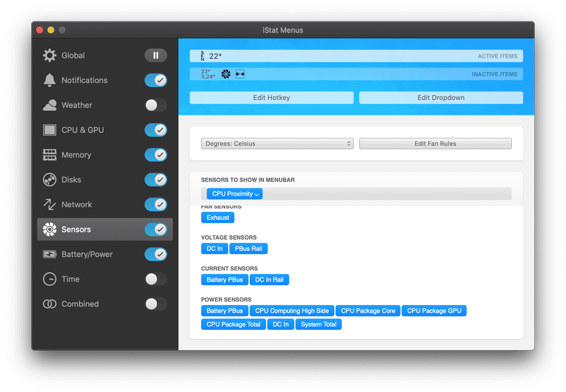Pick the CPU Package Total power sensor
The height and width of the screenshot is (392, 566).
(233, 324)
